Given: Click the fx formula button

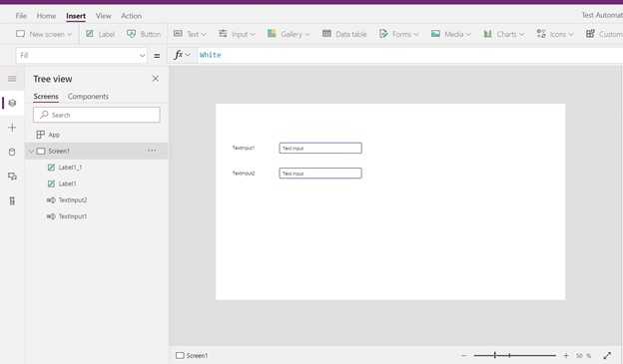Looking at the screenshot, I should pyautogui.click(x=182, y=55).
